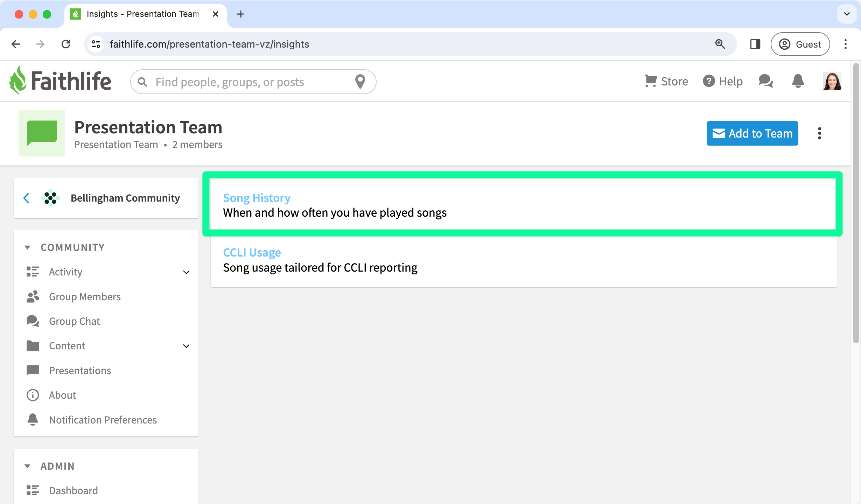Click the user profile avatar photo
861x504 pixels.
pyautogui.click(x=832, y=81)
